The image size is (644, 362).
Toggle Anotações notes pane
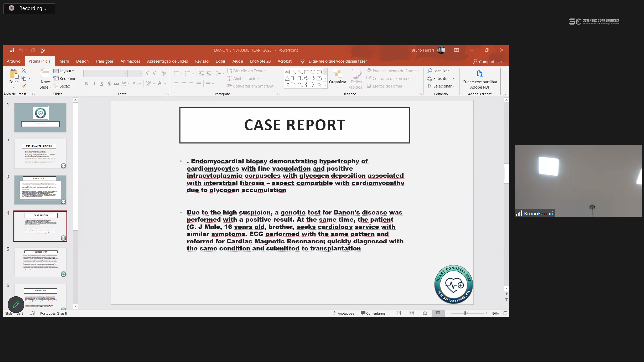(x=343, y=313)
